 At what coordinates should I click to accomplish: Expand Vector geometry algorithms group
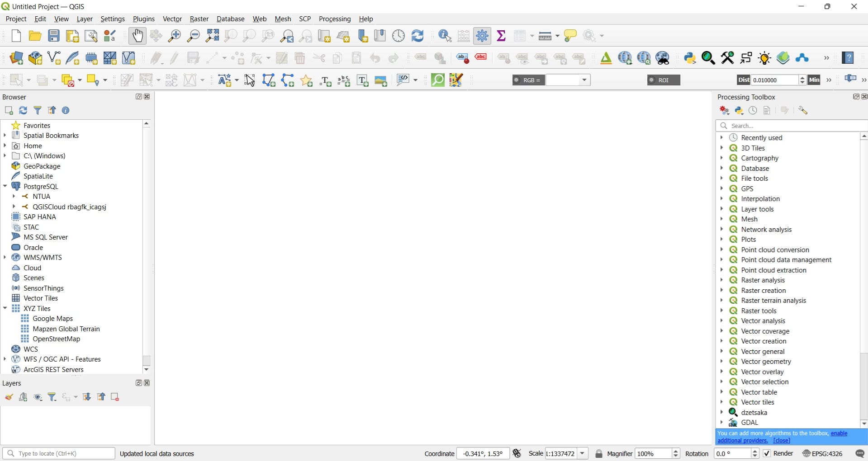coord(721,361)
